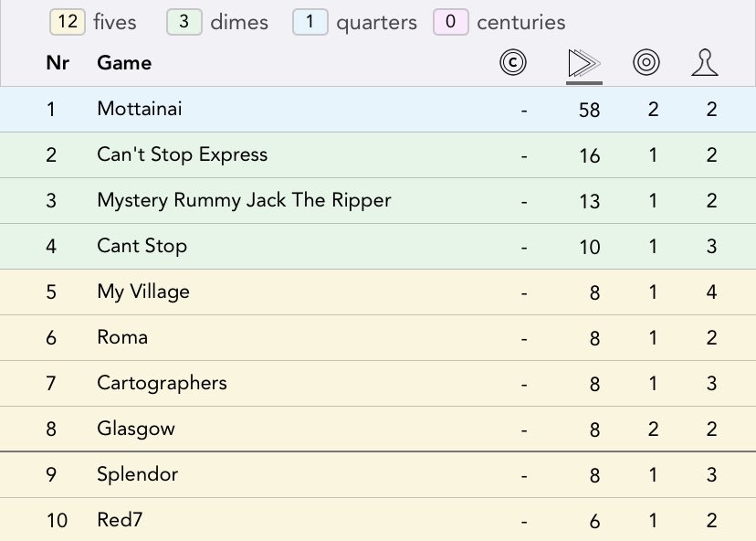Select the 12 fives badge
Viewport: 756px width, 541px height.
[68, 22]
